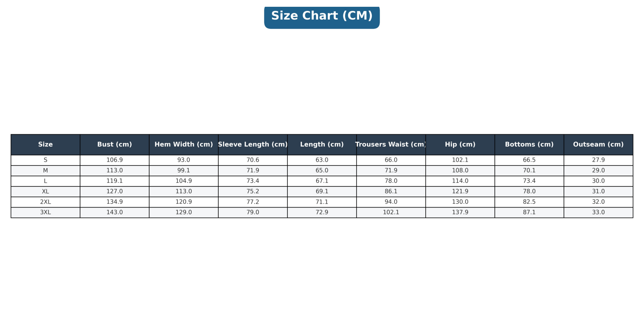Screen dimensions: 644x316
Task: Click the bottoms value 82.5 for 2XL
Action: coord(529,202)
